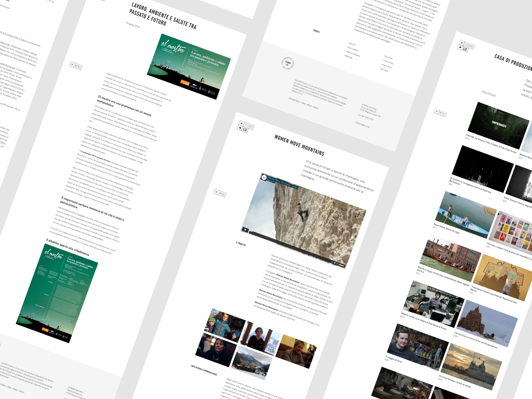Viewport: 532px width, 399px height.
Task: Open the Alberto Landi radio studio thumbnail
Action: pos(434,304)
